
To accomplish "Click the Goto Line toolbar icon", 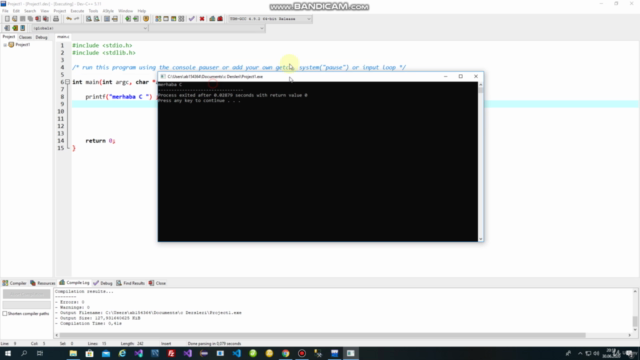I will 115,19.
